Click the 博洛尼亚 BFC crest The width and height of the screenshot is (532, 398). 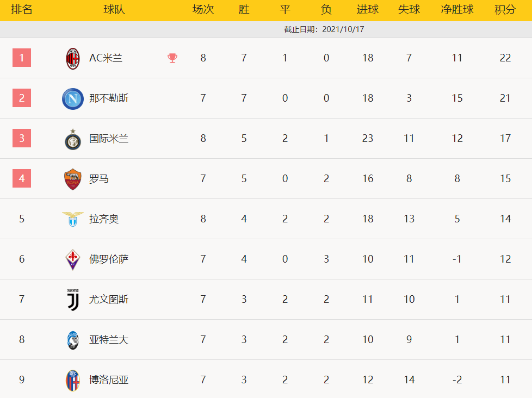[72, 381]
